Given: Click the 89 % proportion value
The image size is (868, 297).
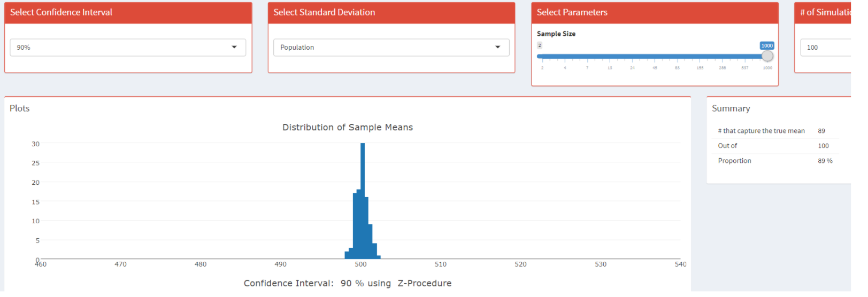Looking at the screenshot, I should pyautogui.click(x=825, y=161).
